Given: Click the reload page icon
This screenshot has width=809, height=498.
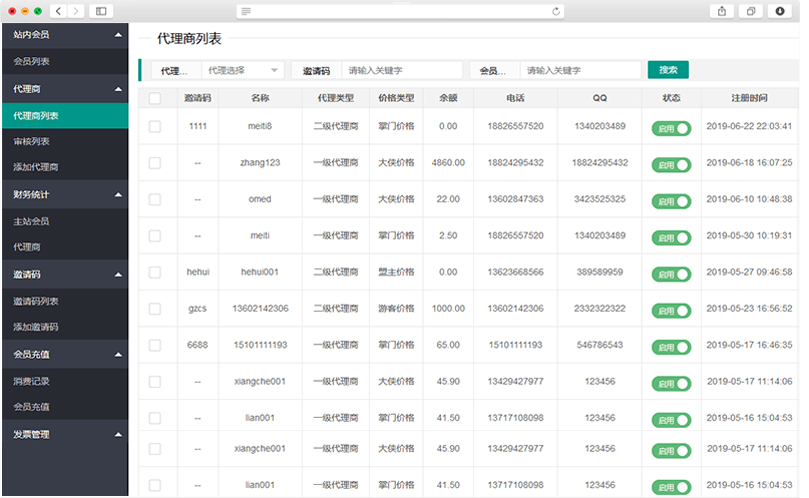Looking at the screenshot, I should [556, 11].
